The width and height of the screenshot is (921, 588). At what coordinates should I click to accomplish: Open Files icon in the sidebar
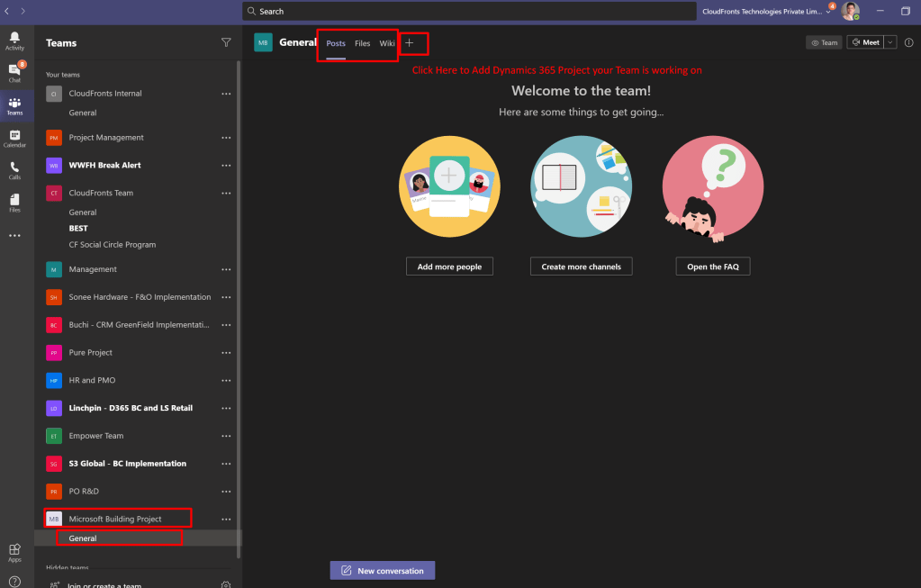coord(15,202)
